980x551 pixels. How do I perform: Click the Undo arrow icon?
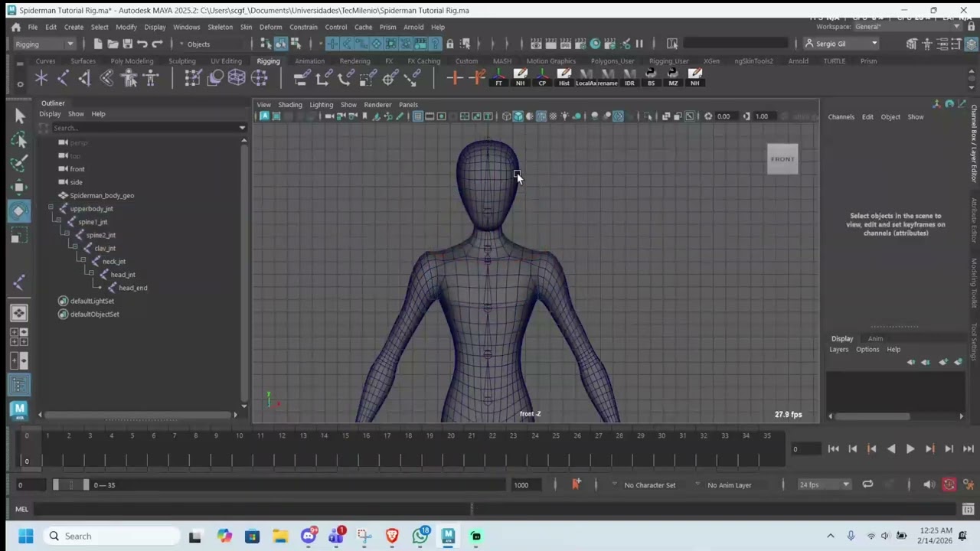point(142,44)
